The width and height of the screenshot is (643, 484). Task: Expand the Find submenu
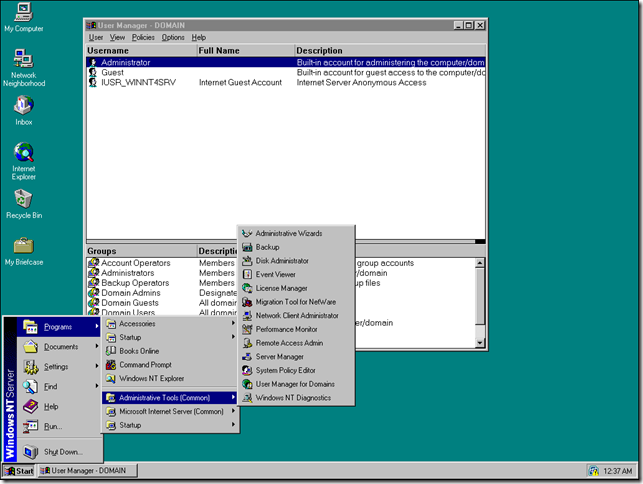pyautogui.click(x=59, y=386)
